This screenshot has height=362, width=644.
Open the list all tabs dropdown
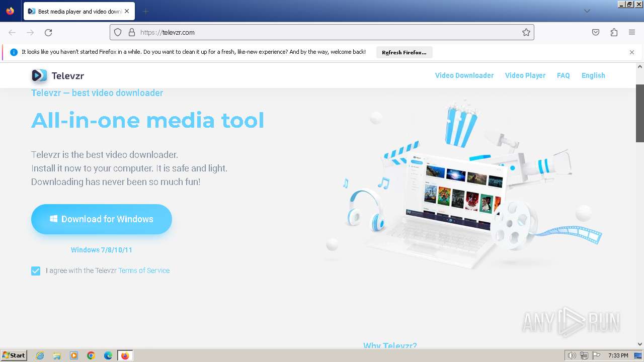point(587,11)
